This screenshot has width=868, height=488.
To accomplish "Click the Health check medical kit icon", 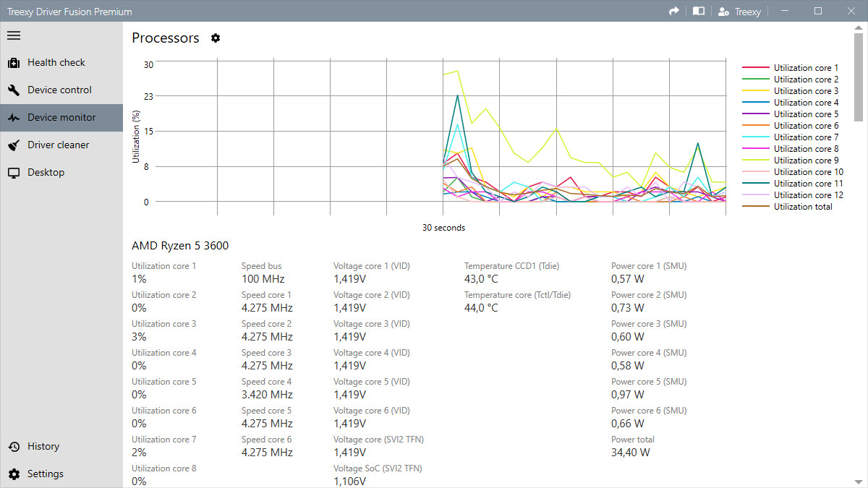I will click(14, 63).
